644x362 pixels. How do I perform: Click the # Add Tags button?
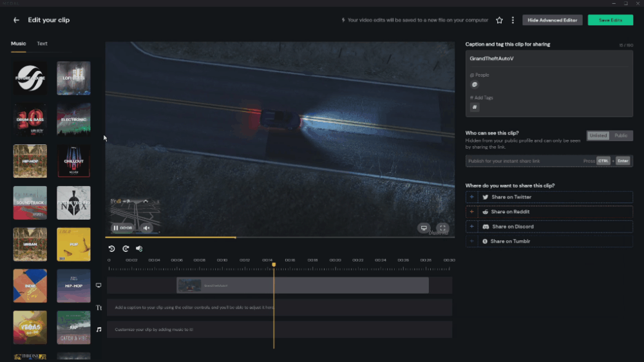click(475, 107)
